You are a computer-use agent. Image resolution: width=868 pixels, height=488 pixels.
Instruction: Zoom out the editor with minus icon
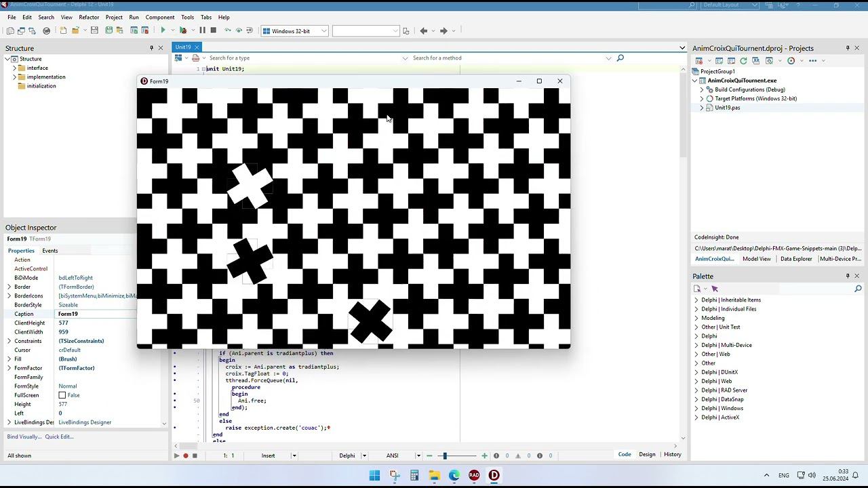429,455
